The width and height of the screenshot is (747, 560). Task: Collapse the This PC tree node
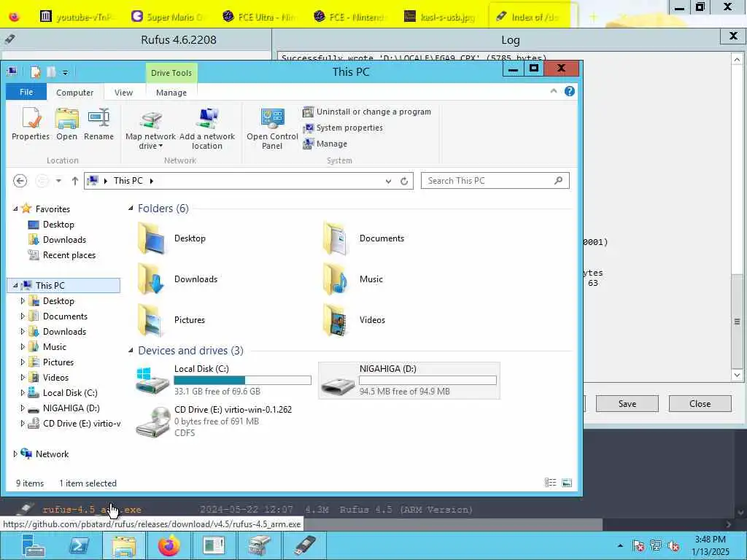[15, 285]
